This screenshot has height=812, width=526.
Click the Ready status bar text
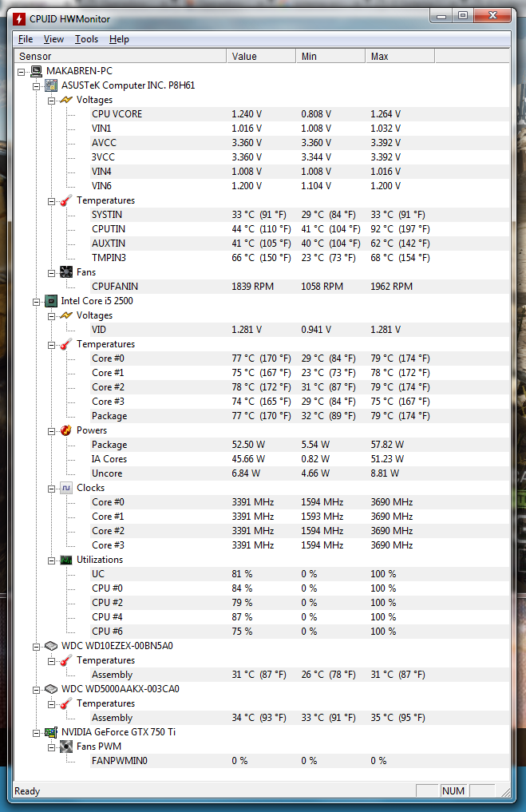click(x=27, y=791)
